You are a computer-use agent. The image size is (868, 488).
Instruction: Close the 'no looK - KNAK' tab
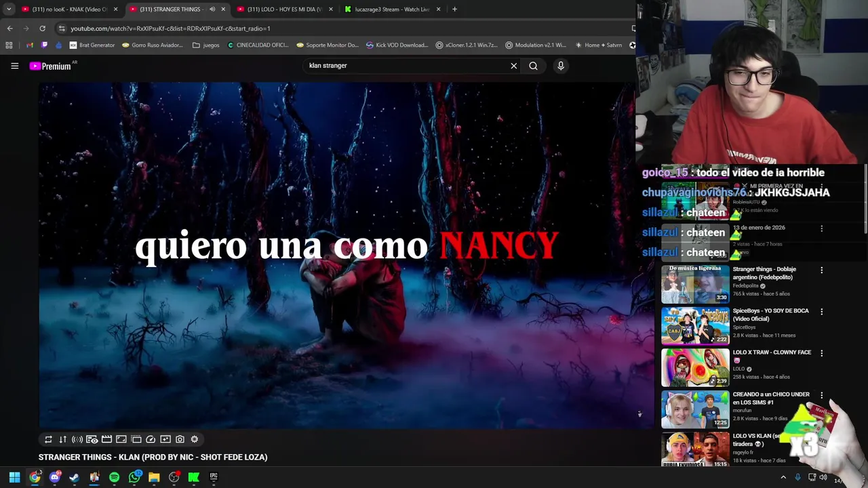click(x=115, y=9)
